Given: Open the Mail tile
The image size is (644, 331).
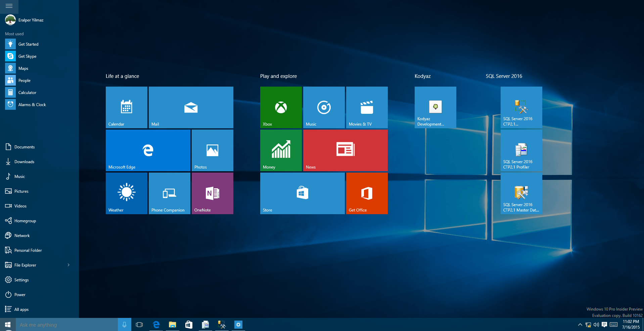Looking at the screenshot, I should [x=191, y=107].
